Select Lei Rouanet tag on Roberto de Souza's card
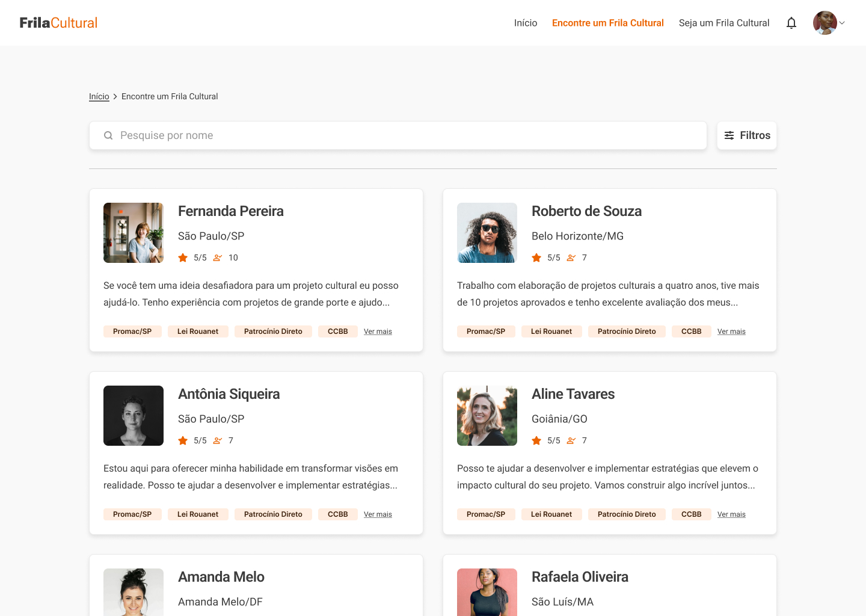The width and height of the screenshot is (866, 616). [x=551, y=331]
